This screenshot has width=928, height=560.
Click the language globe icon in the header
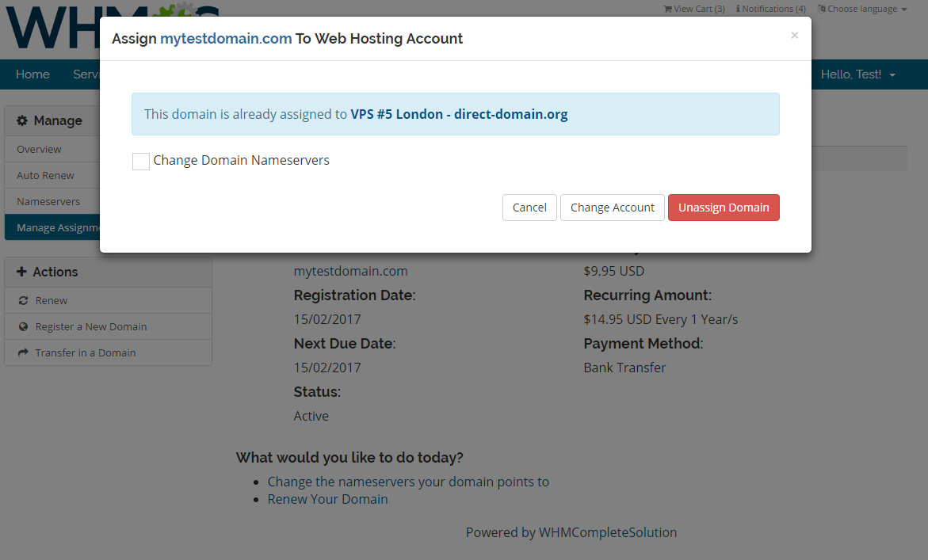(820, 9)
